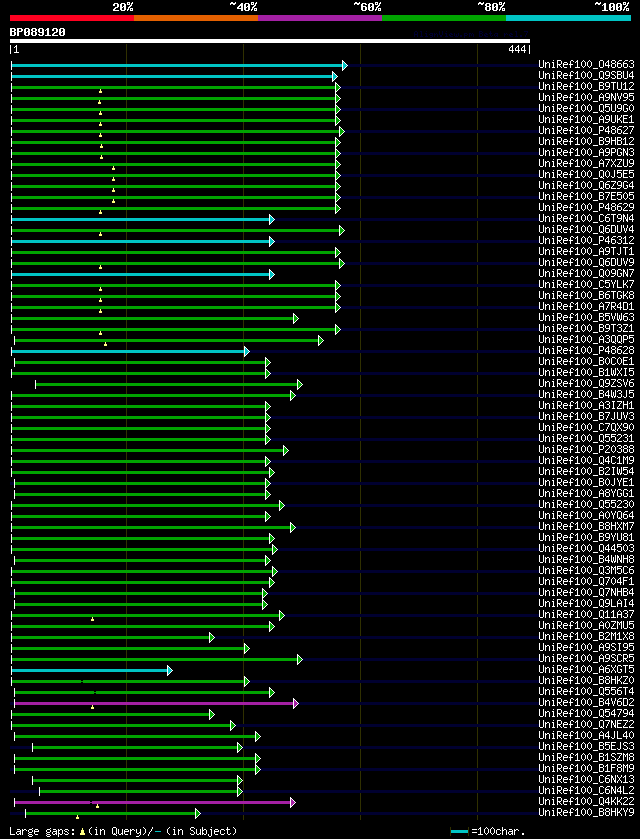The width and height of the screenshot is (640, 839).
Task: Click the 'Large gaps' legend text
Action: [x=44, y=831]
